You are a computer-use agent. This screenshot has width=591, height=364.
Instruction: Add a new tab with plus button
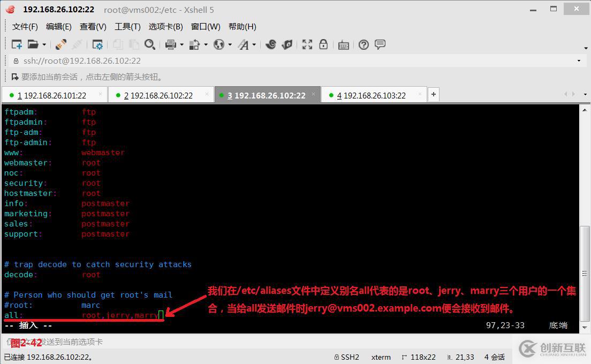pos(434,94)
